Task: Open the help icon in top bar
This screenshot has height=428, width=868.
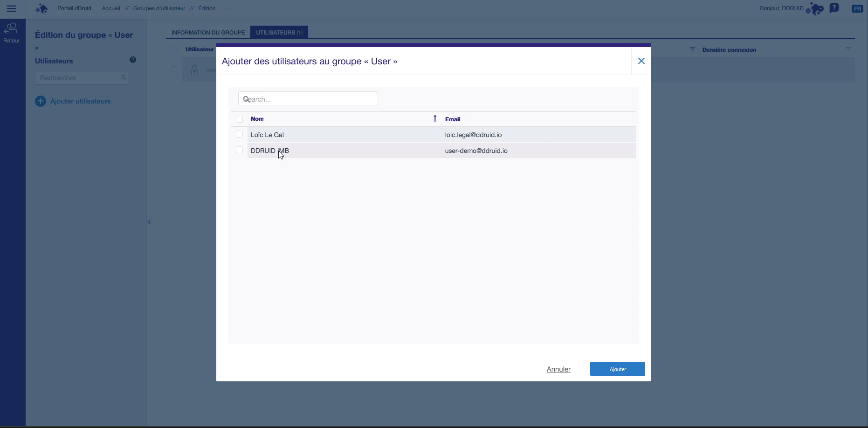Action: [834, 8]
